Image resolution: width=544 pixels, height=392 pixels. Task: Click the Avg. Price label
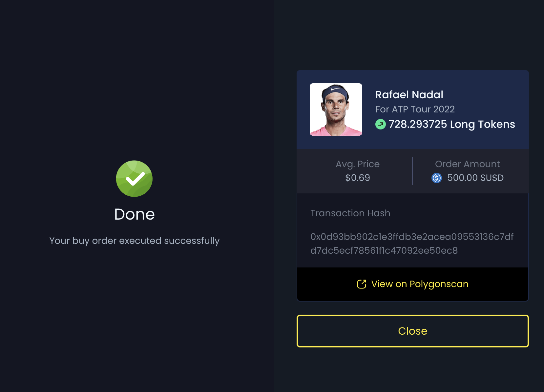pos(358,164)
